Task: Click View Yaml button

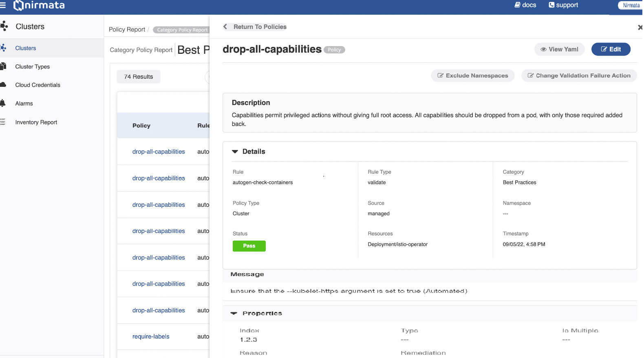Action: (x=559, y=49)
